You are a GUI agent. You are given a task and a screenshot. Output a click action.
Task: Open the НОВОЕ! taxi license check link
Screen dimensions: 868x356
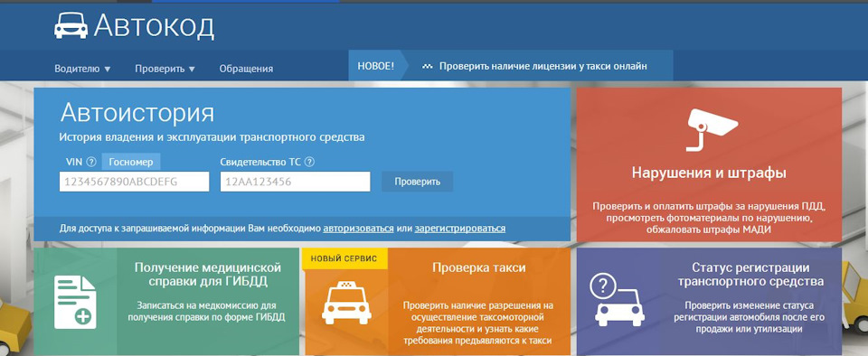click(x=542, y=66)
